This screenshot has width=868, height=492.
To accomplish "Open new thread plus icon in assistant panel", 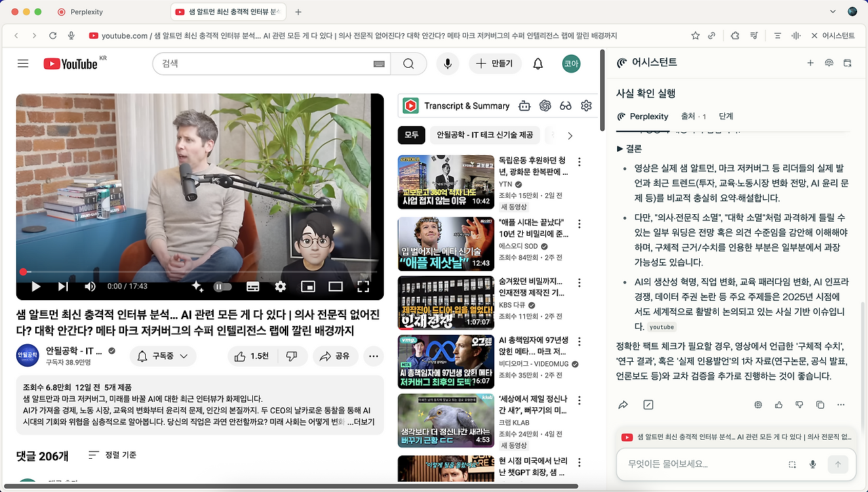I will click(810, 63).
